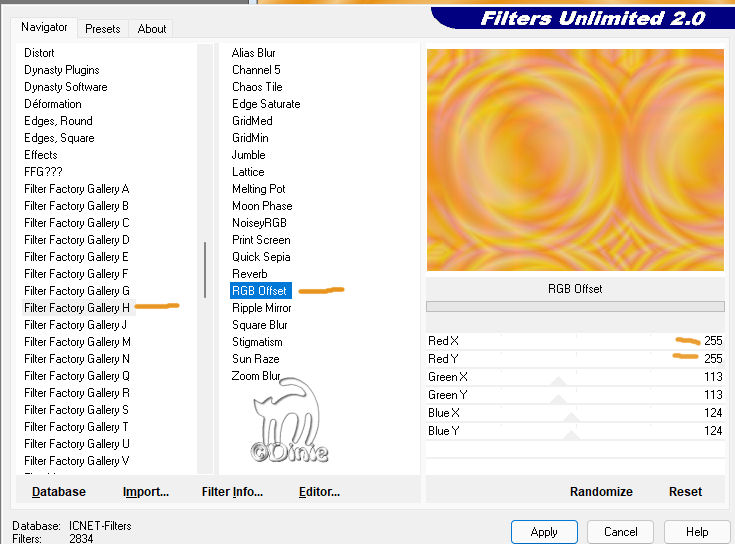Select Edges, Square category

coord(59,138)
